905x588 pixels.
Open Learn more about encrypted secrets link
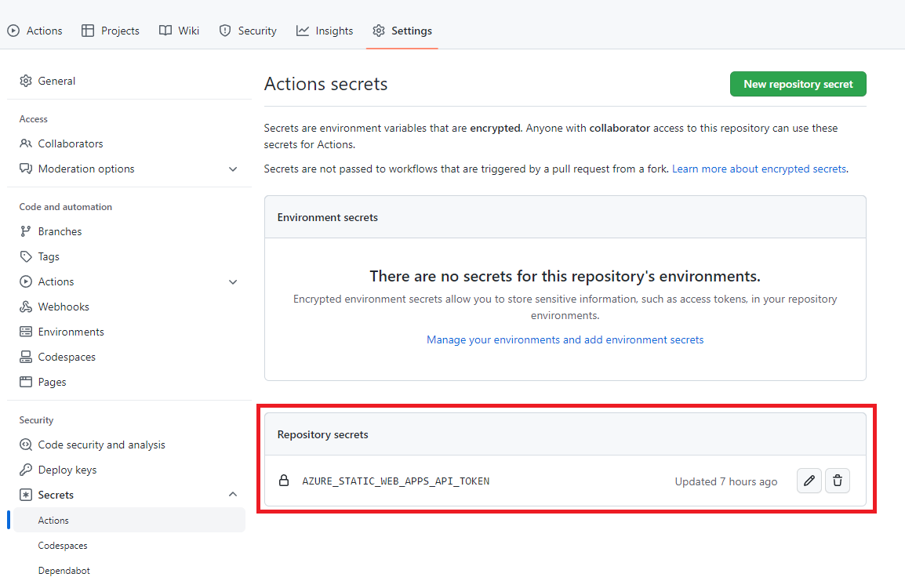click(759, 169)
